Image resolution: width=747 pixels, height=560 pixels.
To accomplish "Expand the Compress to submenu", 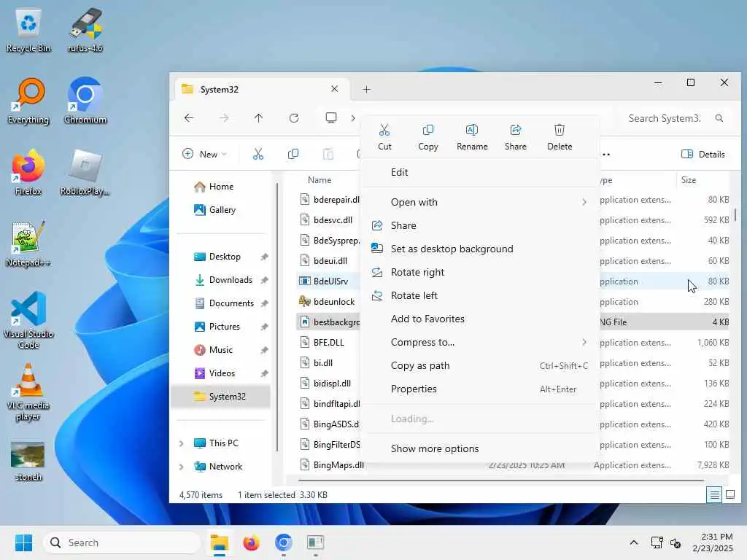I will point(584,342).
